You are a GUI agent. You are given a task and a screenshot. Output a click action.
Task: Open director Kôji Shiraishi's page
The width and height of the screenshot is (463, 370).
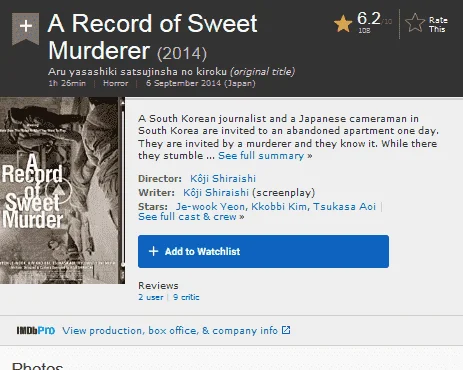click(223, 179)
